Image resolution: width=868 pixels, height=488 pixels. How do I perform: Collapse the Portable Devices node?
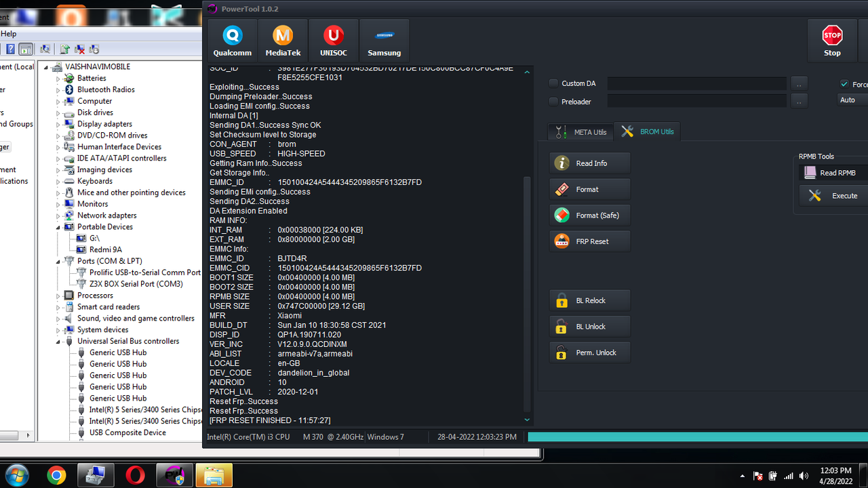pos(58,227)
